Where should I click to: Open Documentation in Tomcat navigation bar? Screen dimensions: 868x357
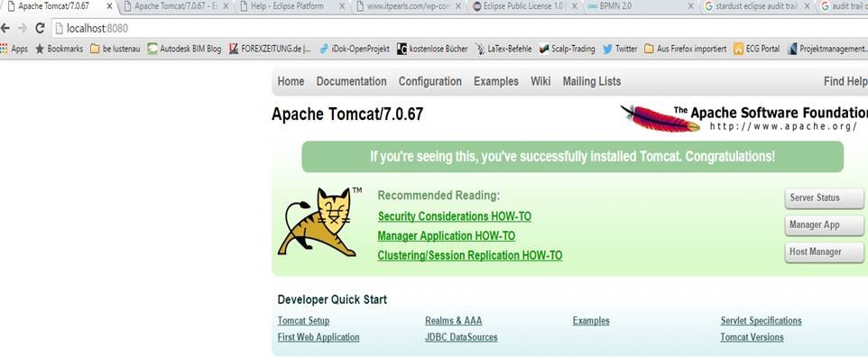[x=352, y=81]
